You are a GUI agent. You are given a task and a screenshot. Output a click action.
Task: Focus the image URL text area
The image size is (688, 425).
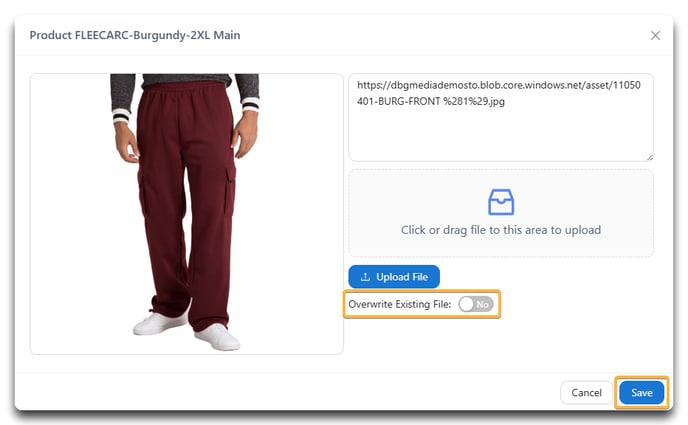[501, 117]
